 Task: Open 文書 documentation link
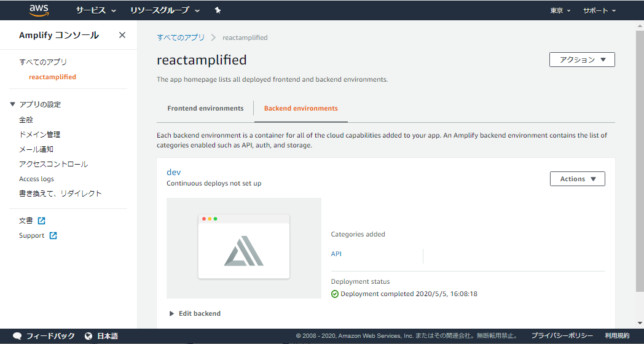[x=26, y=221]
